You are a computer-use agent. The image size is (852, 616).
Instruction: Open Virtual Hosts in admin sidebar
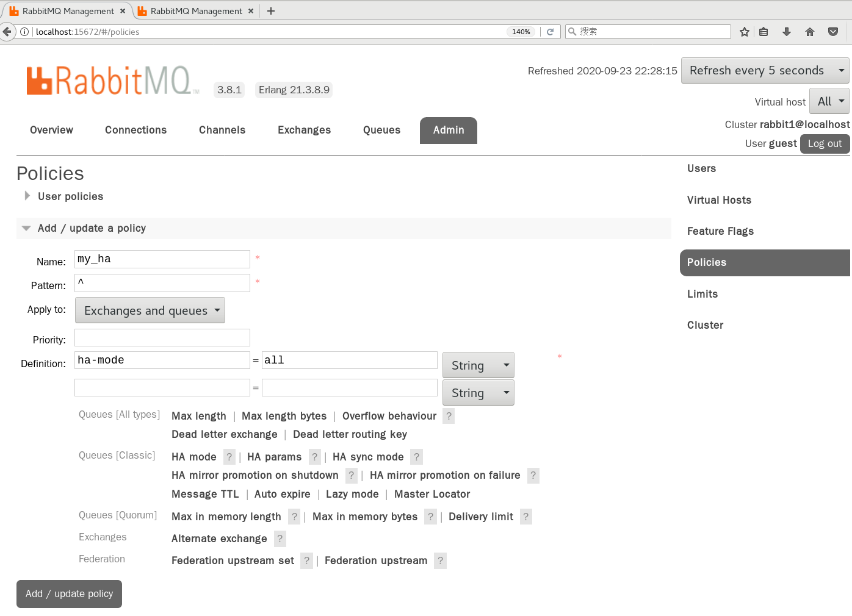point(719,200)
